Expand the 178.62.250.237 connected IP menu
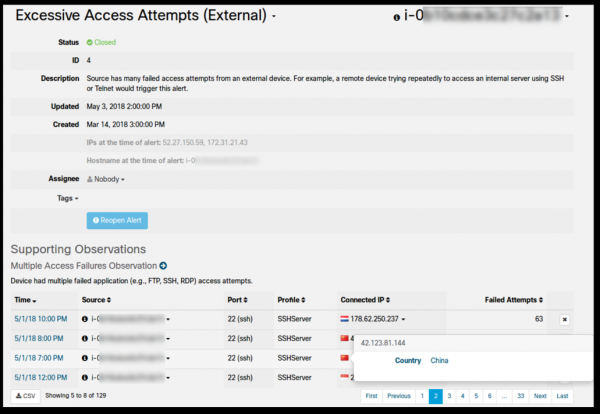Screen dimensions: 600x414 click(x=405, y=319)
